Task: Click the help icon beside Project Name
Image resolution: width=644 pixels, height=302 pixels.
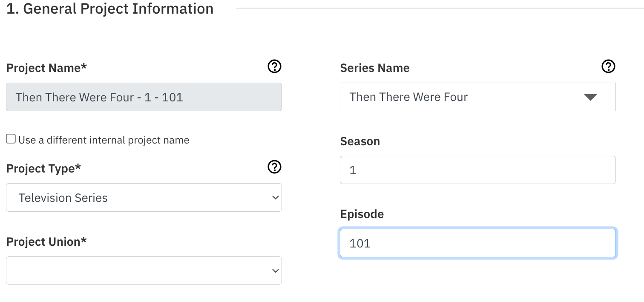Action: 275,66
